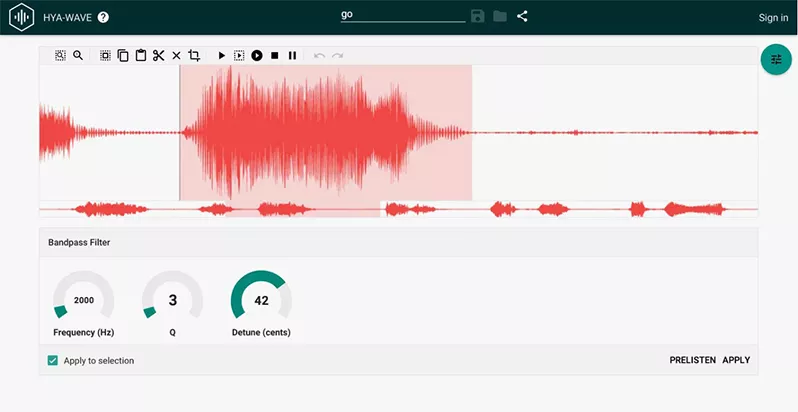Delete the selection with the X icon
This screenshot has width=798, height=412.
(x=176, y=56)
